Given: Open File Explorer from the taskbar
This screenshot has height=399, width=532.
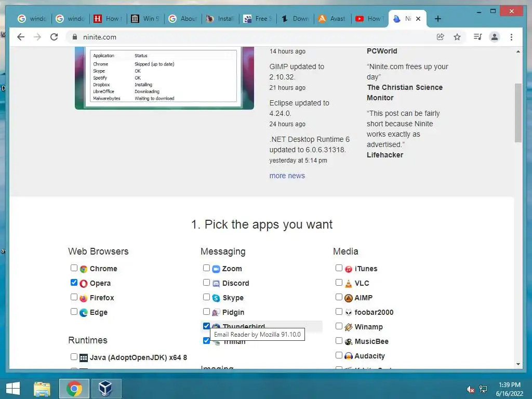Looking at the screenshot, I should pos(42,389).
